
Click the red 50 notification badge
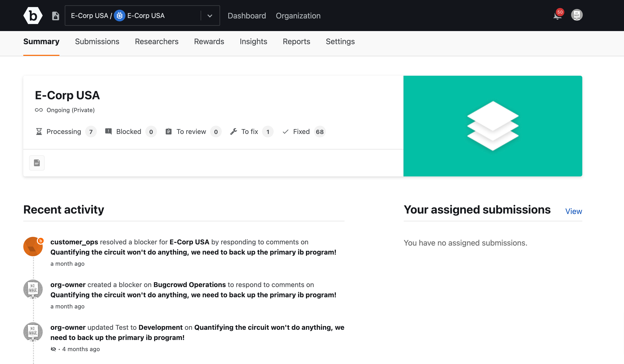560,12
